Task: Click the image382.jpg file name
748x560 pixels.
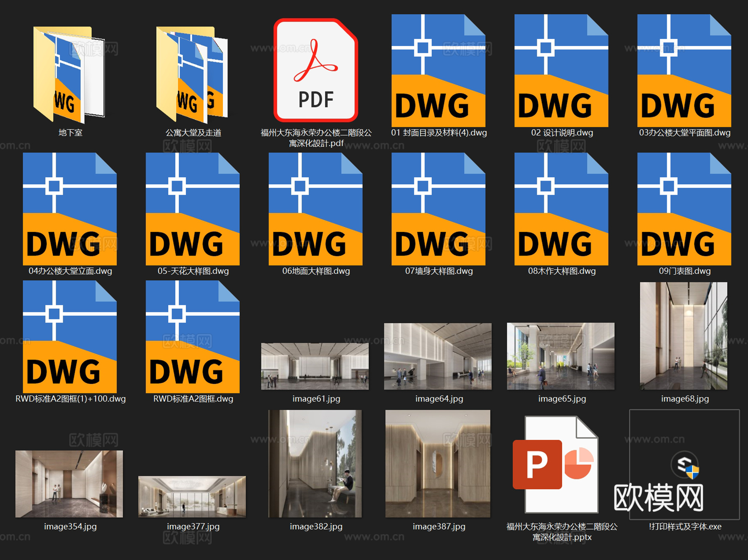Action: coord(316,526)
